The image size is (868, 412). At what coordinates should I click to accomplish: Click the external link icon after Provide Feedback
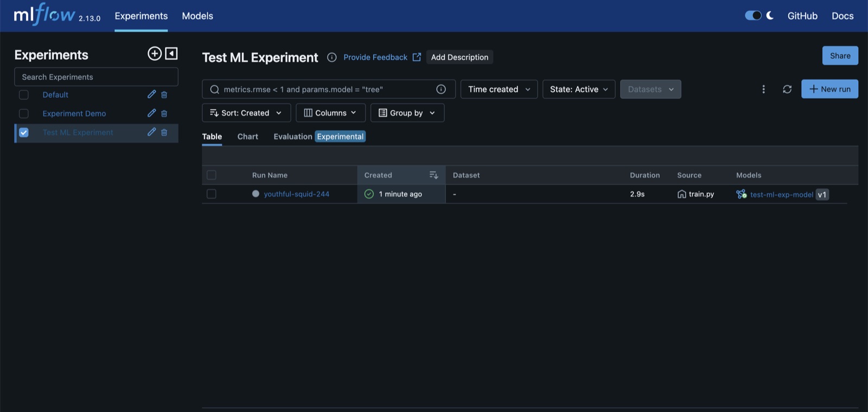coord(417,57)
